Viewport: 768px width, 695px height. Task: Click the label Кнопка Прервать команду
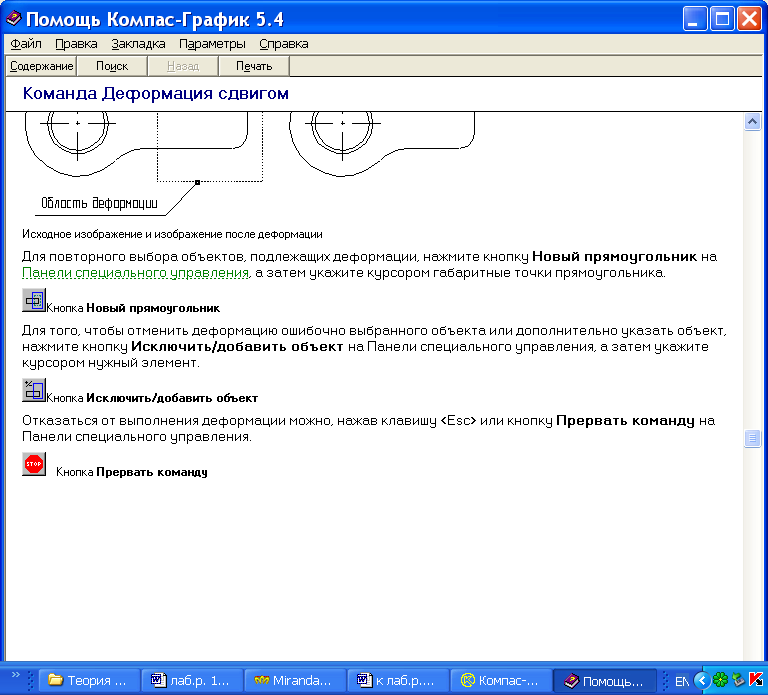pos(132,472)
